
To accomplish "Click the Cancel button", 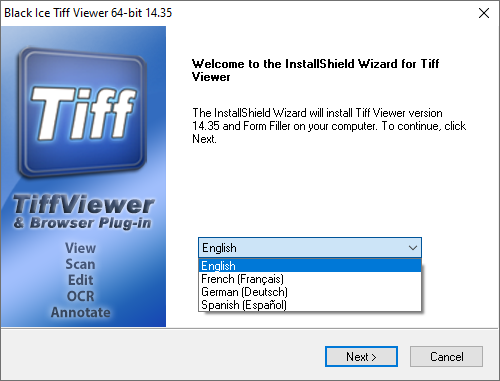I will [446, 357].
